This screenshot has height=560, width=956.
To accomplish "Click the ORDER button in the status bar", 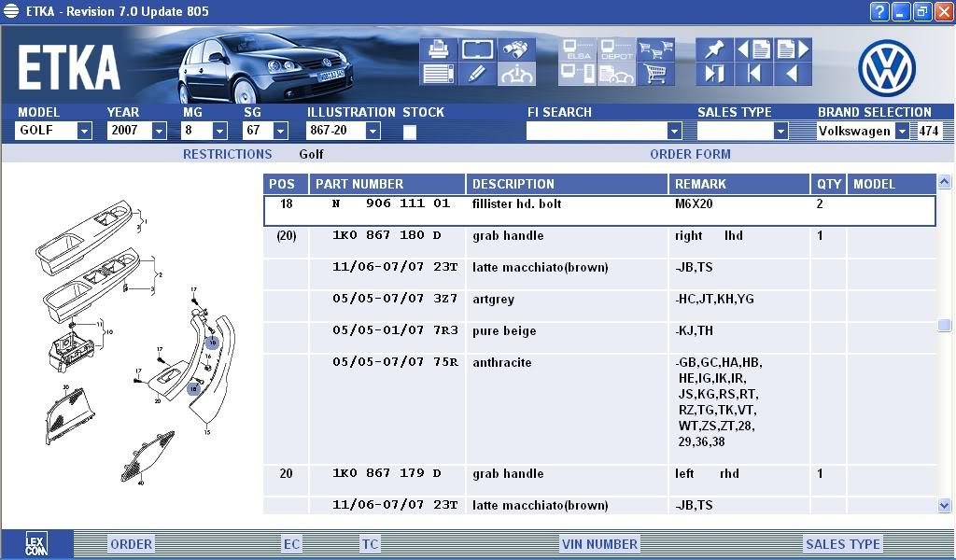I will [131, 544].
